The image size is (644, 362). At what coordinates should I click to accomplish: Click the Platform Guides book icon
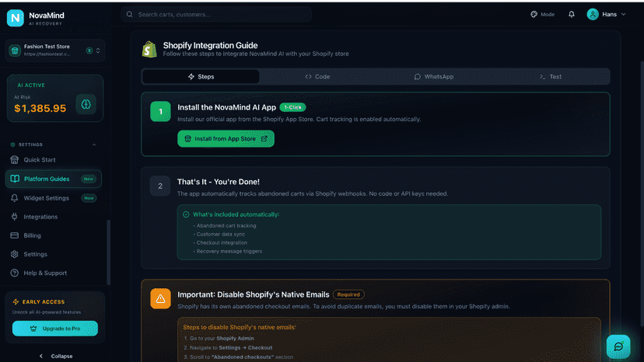(x=15, y=179)
